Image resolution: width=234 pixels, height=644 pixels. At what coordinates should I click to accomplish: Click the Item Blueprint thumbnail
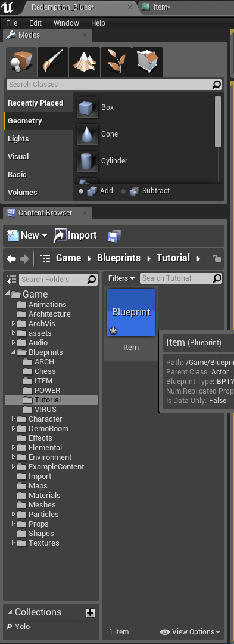pos(131,312)
